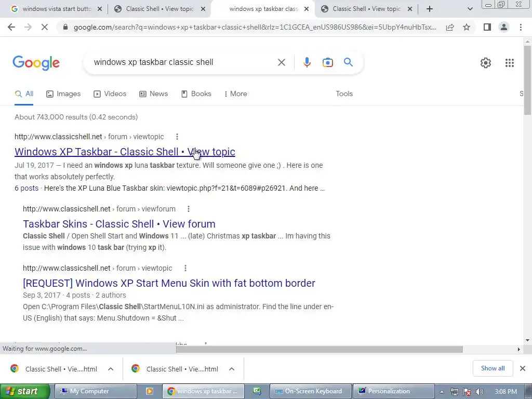Share this page from the address bar
532x399 pixels.
point(450,27)
